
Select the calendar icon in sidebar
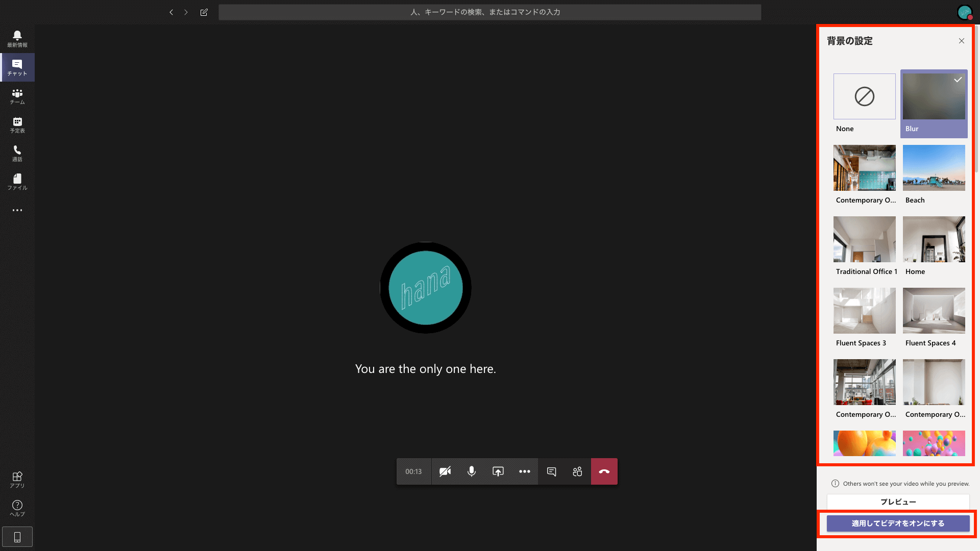pos(17,124)
